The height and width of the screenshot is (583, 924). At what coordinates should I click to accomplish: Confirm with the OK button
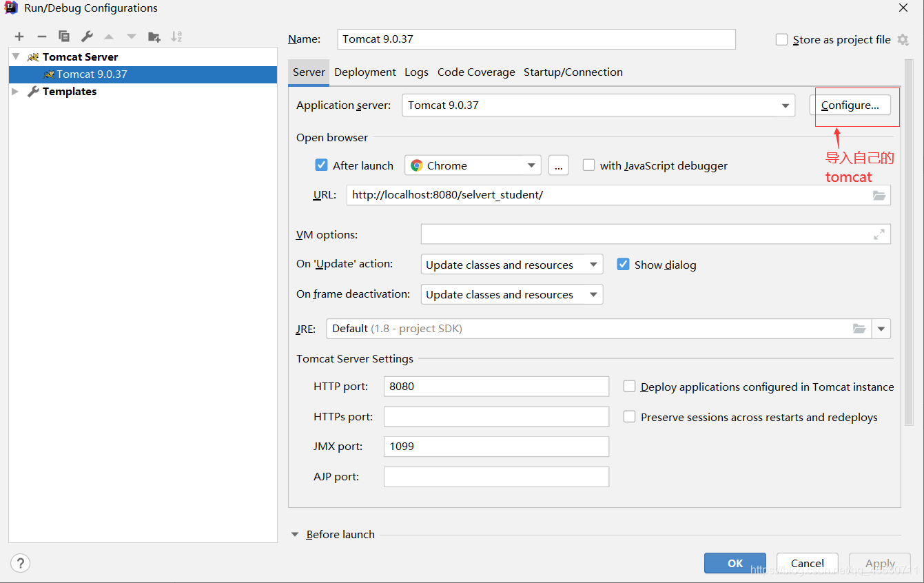(735, 563)
